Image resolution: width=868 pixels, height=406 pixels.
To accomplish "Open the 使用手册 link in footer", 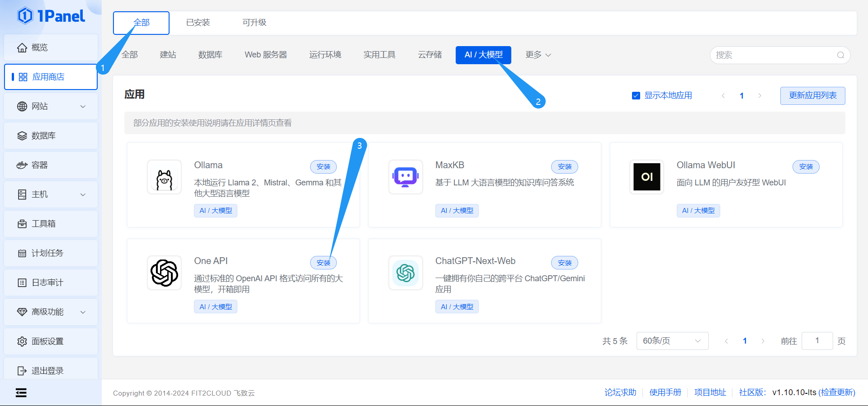I will 665,392.
